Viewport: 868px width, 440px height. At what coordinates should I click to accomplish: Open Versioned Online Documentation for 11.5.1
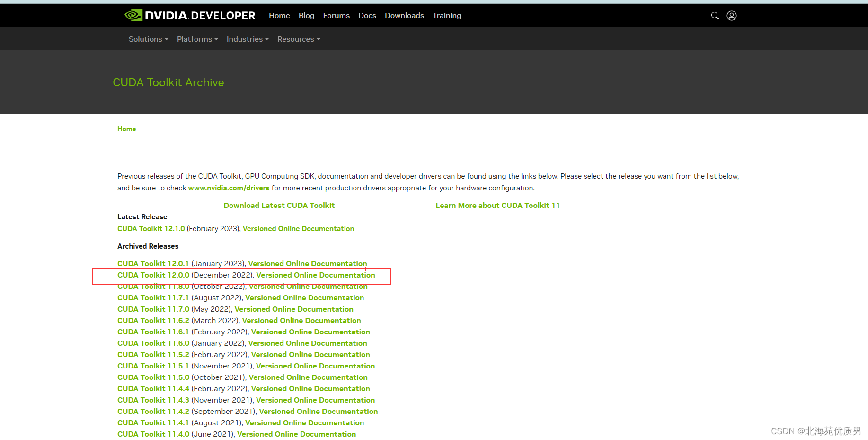(x=316, y=366)
